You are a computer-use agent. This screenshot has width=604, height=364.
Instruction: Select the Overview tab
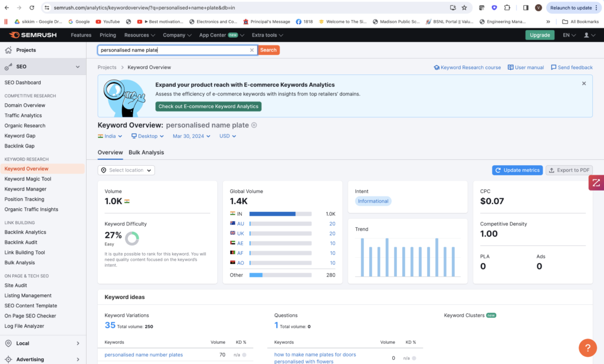(110, 153)
